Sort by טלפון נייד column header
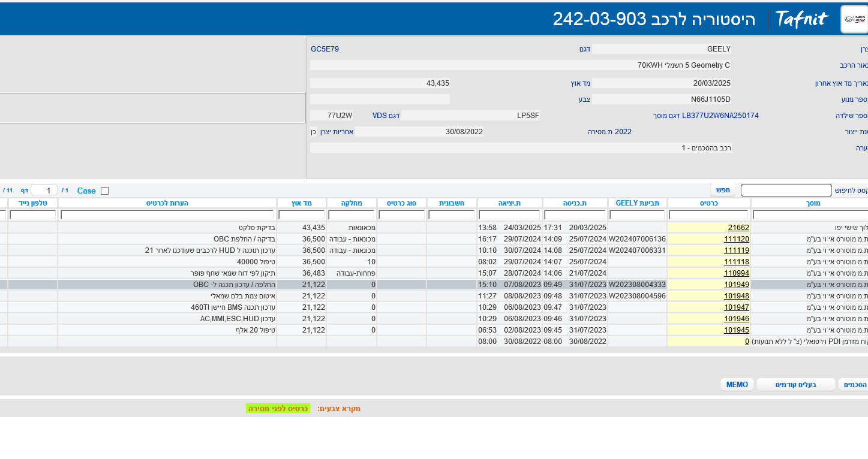The height and width of the screenshot is (459, 868). [33, 203]
